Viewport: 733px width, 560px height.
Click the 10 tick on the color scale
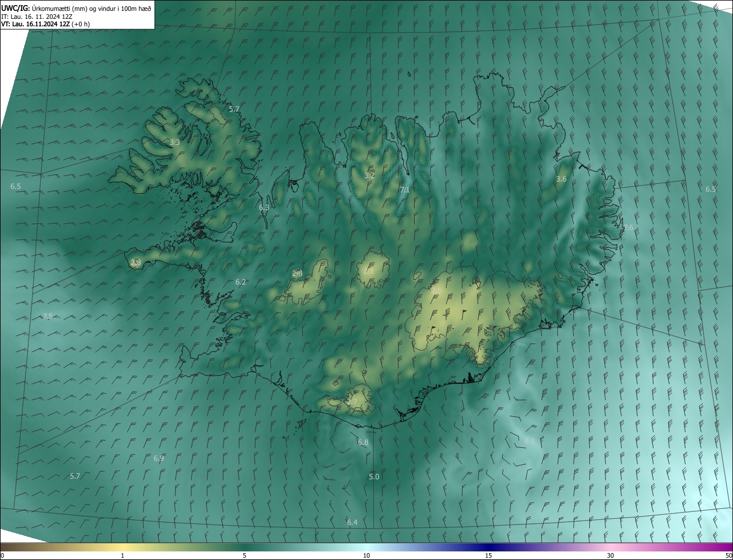[366, 555]
